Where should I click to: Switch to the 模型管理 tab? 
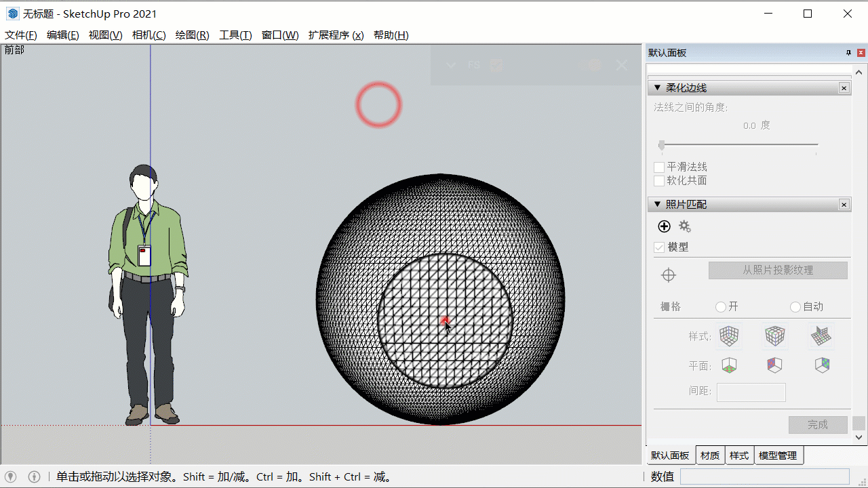(778, 455)
